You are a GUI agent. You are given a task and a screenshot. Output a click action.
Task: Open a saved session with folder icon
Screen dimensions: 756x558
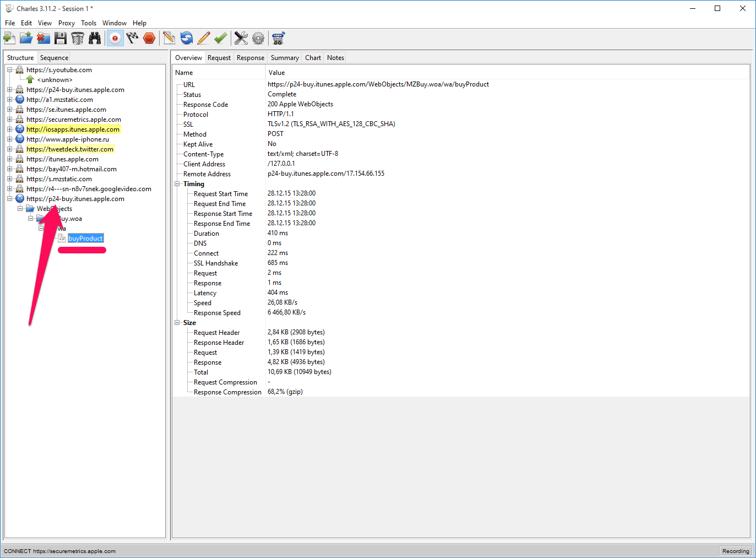click(26, 38)
